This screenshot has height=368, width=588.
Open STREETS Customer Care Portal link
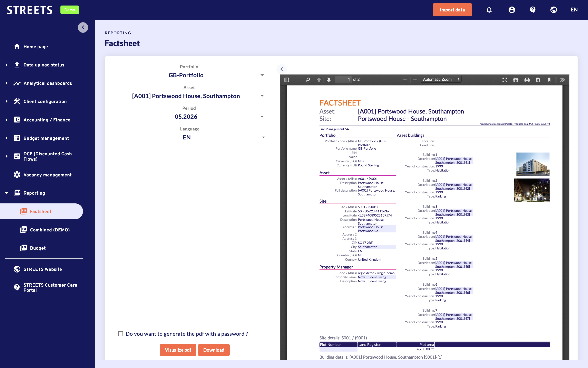(50, 287)
